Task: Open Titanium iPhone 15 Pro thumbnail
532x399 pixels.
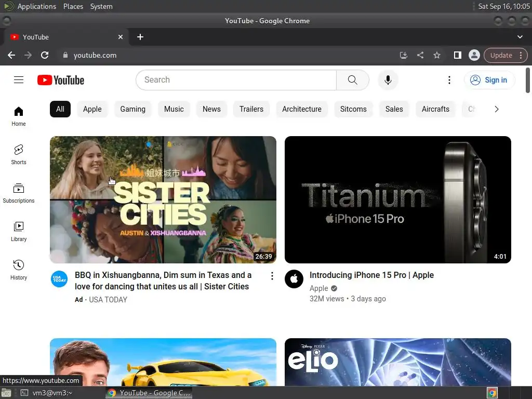Action: (397, 199)
